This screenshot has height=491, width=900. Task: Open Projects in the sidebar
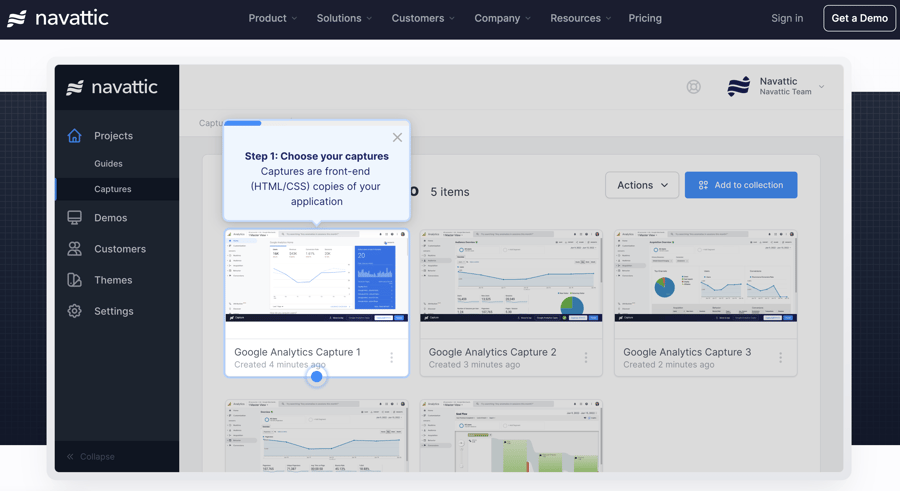[113, 136]
